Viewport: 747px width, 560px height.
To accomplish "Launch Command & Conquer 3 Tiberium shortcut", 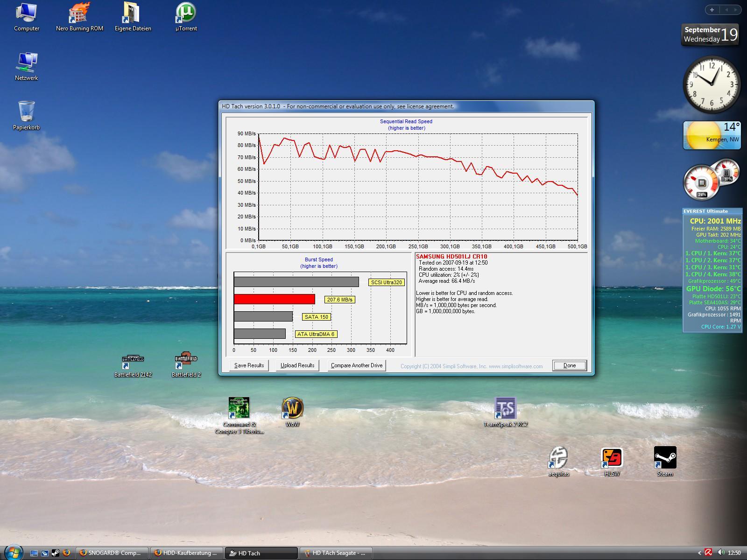I will 239,415.
